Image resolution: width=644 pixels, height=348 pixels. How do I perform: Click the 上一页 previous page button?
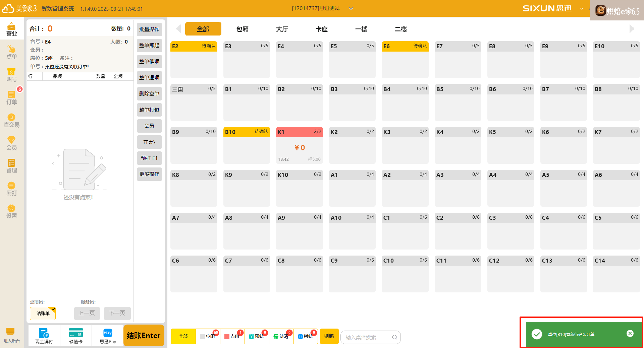click(x=87, y=314)
